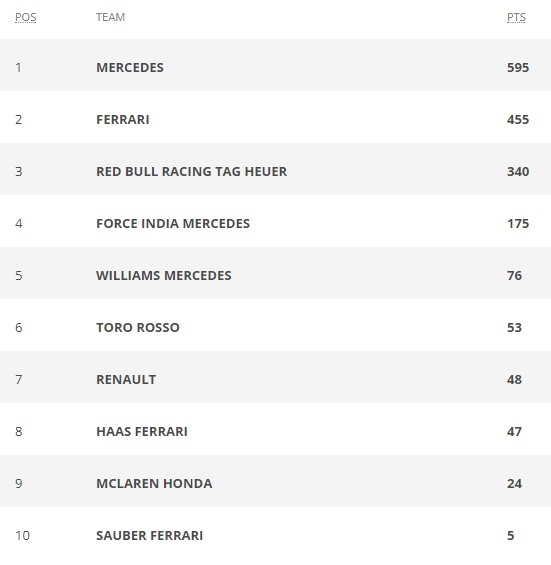Select the MERCEDES team name
Viewport: 551px width, 565px height.
(130, 68)
